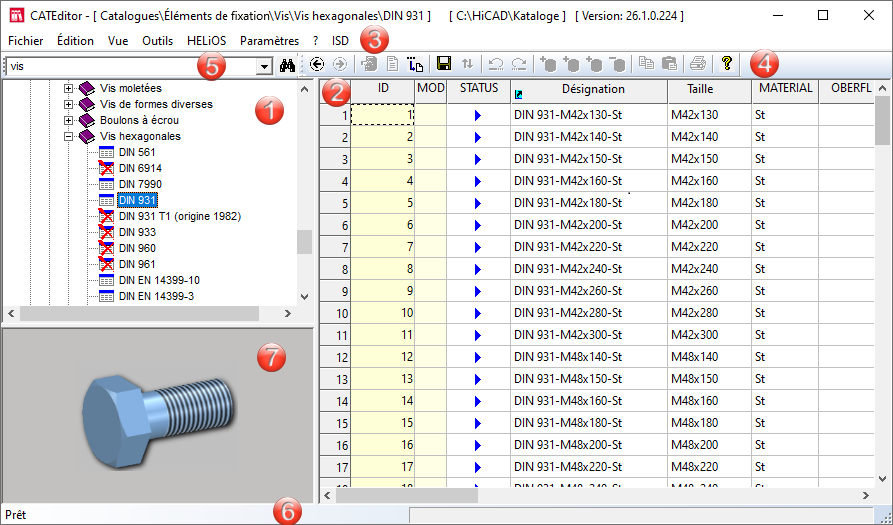
Task: Open the HELiOS menu
Action: 207,41
